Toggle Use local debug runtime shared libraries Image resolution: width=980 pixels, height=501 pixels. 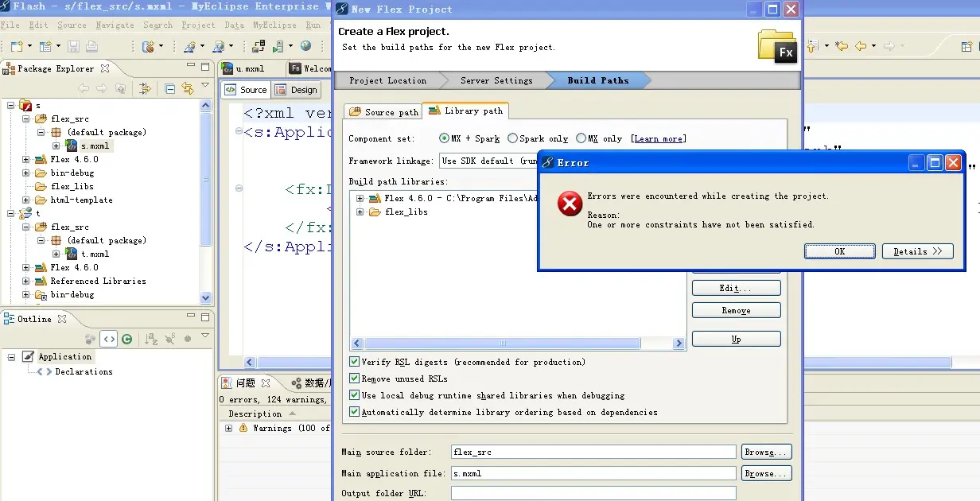[355, 395]
